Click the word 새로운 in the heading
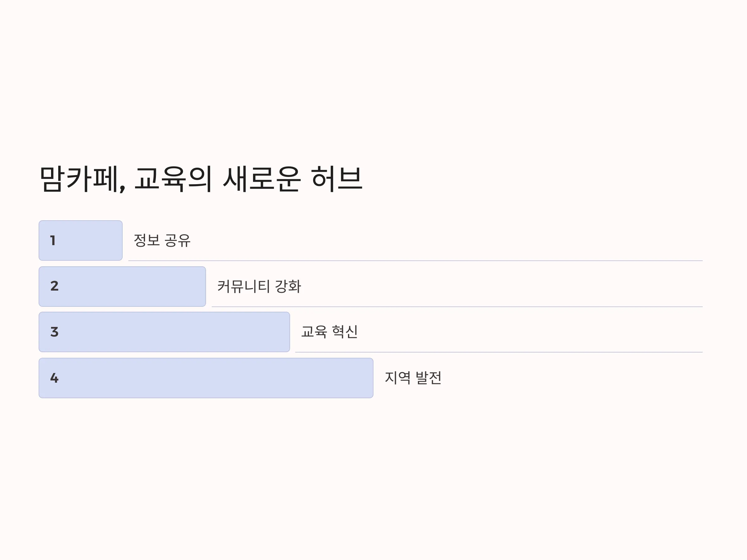The width and height of the screenshot is (747, 560). click(261, 179)
